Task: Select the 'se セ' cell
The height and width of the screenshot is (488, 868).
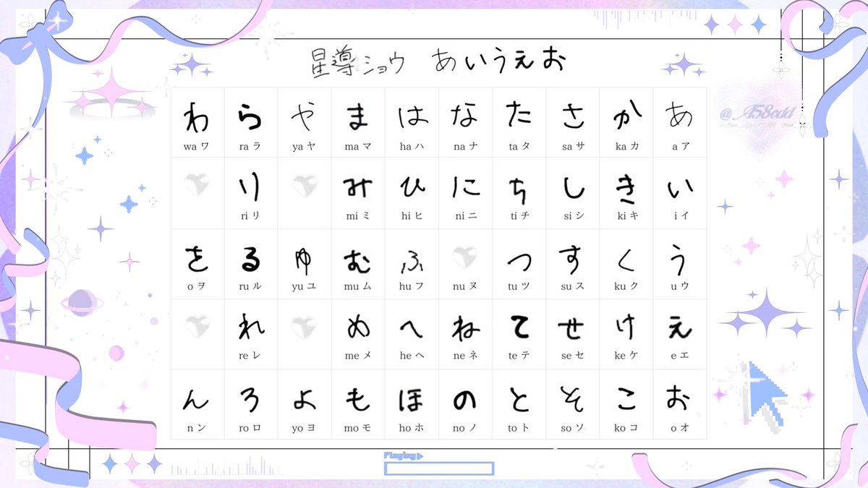Action: tap(573, 333)
